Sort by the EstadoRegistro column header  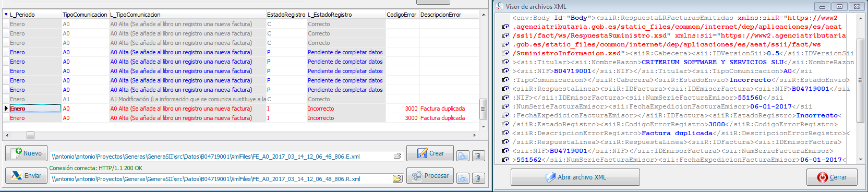(x=286, y=15)
